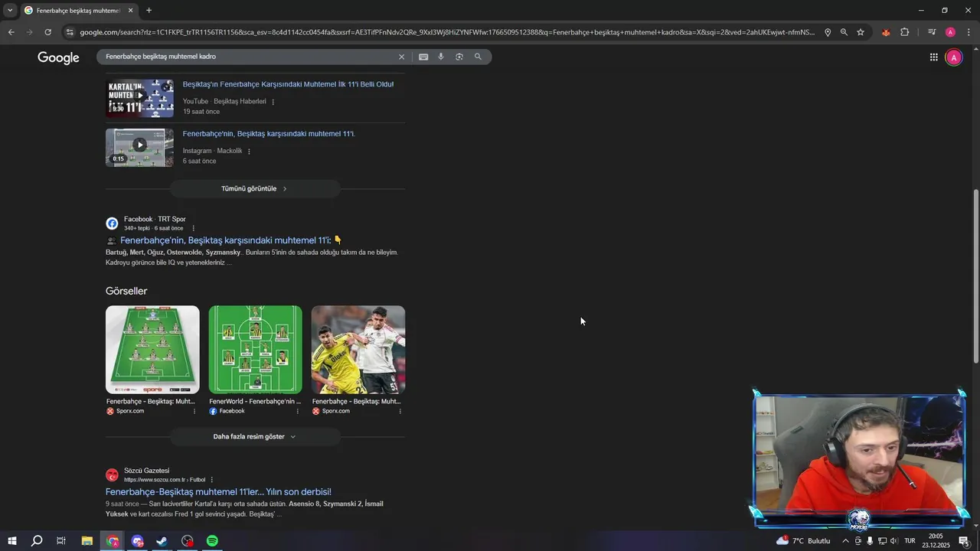
Task: Click the zoom magnifier icon in address bar
Action: (844, 32)
